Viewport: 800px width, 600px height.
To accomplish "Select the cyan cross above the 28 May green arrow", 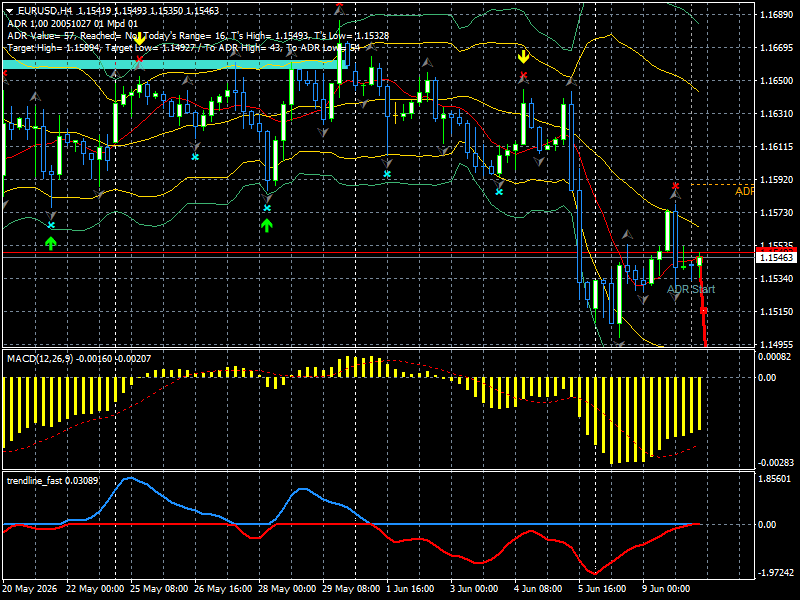I will [267, 208].
